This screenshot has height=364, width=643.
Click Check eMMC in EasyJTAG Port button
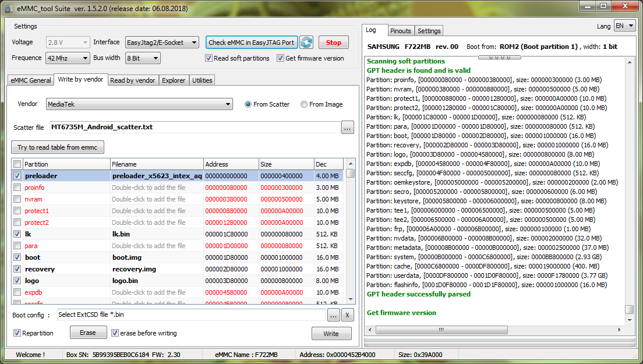point(252,42)
